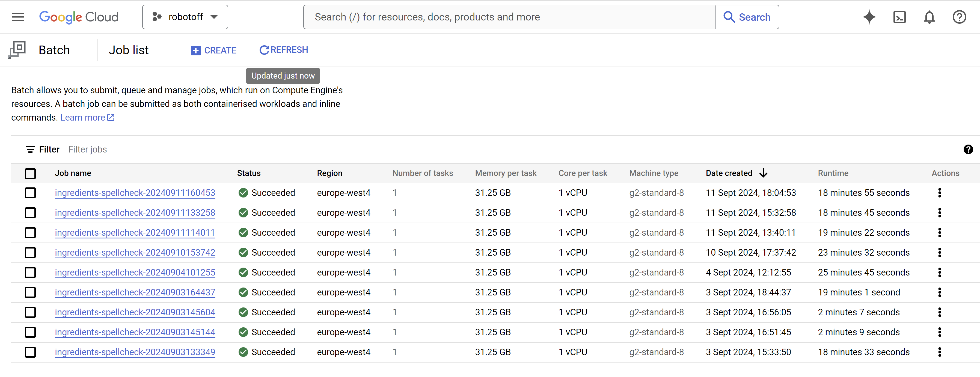Screen dimensions: 980x377
Task: Check the box for ingredients-spellcheck-20240911133258
Action: pos(30,213)
